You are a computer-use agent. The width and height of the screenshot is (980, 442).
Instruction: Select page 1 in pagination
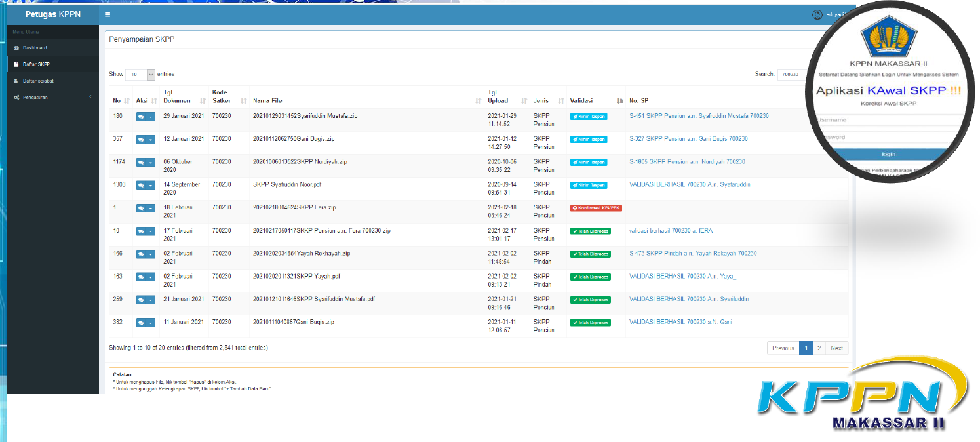click(x=806, y=348)
